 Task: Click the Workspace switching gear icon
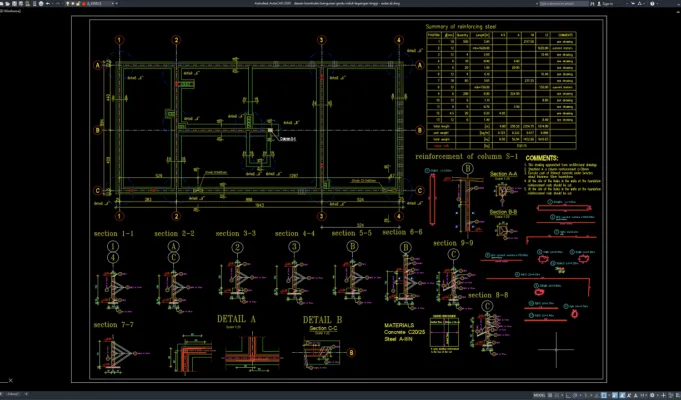coord(652,395)
